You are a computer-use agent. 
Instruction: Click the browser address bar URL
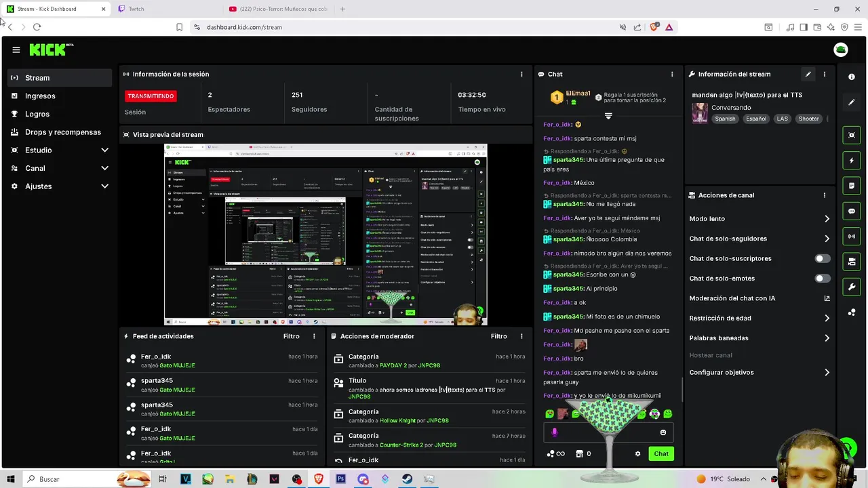(244, 27)
